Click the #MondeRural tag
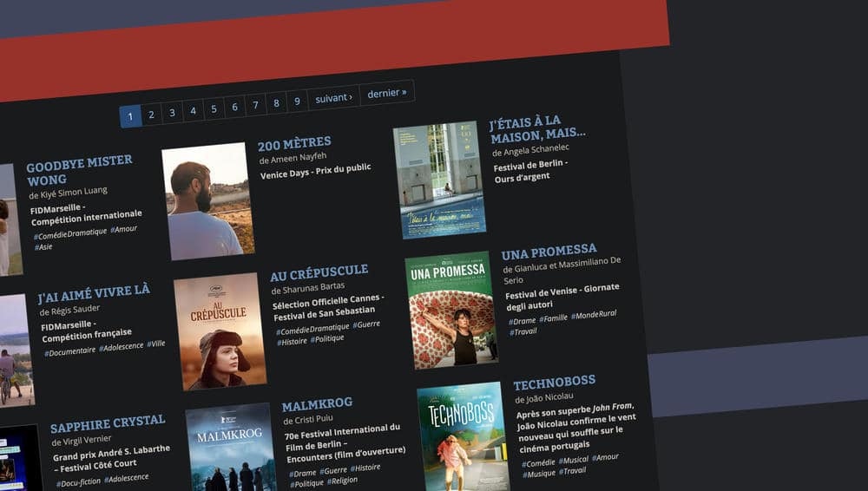This screenshot has width=868, height=491. pyautogui.click(x=594, y=314)
